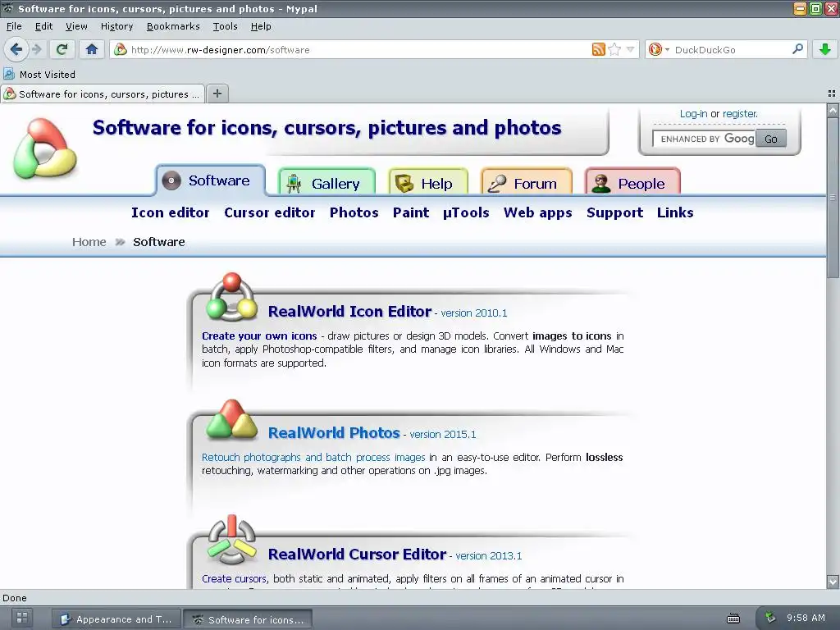Open the Support submenu link
Screen dimensions: 840x630
pyautogui.click(x=615, y=212)
